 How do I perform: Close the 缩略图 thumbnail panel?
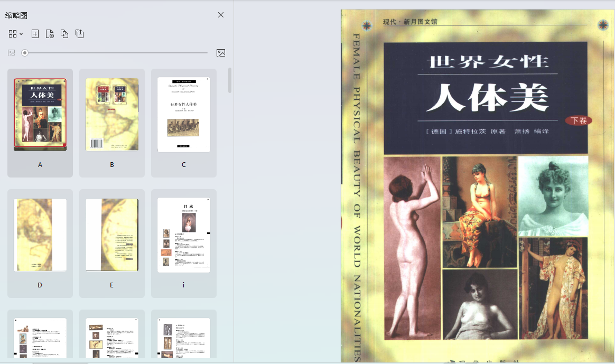pos(221,15)
